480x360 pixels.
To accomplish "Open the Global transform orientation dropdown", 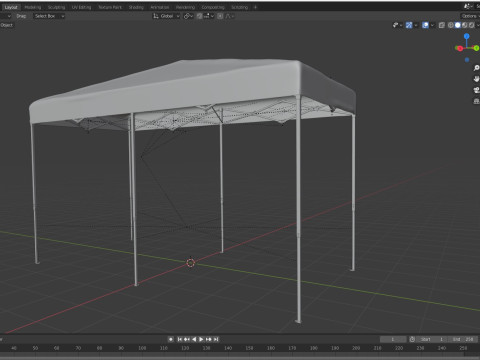I will pyautogui.click(x=166, y=16).
